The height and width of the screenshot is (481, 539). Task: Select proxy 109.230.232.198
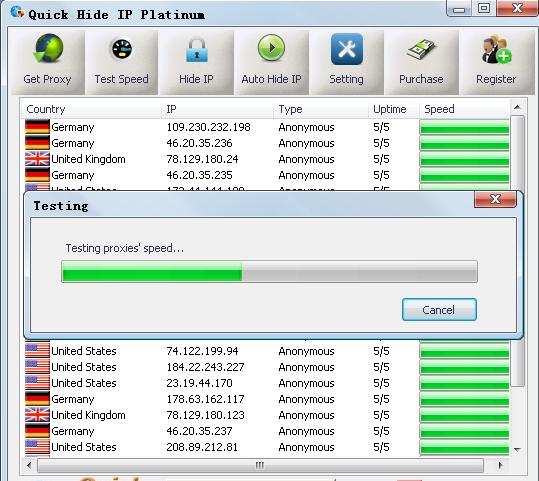coord(266,127)
